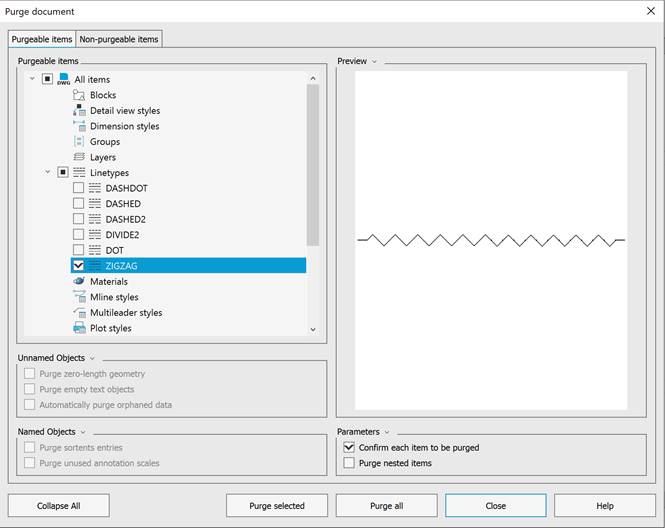
Task: Uncheck the ZIGZAG linetype checkbox
Action: (x=78, y=265)
